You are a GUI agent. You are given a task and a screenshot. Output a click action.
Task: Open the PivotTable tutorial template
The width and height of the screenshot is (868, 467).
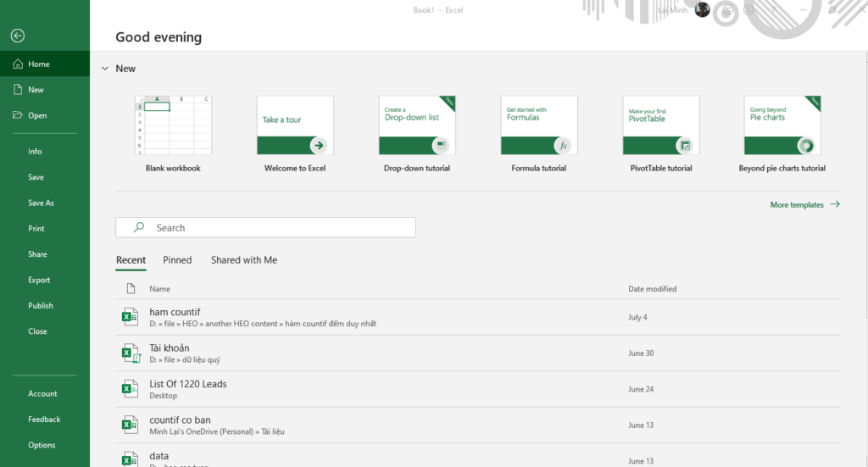click(x=660, y=125)
